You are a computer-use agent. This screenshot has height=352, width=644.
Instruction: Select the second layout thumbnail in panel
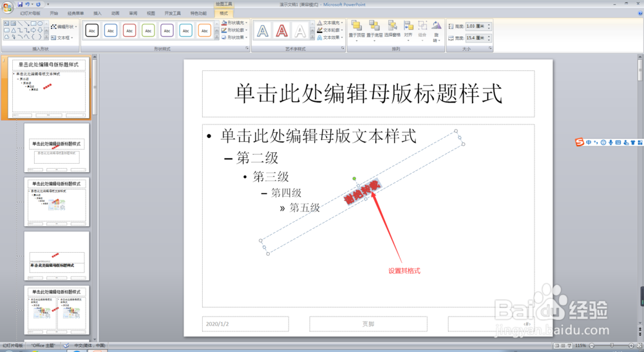tap(57, 148)
